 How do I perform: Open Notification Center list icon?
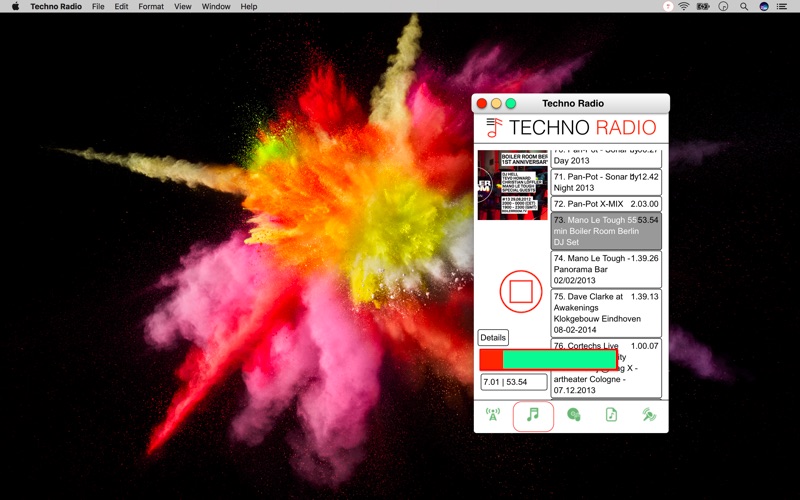click(x=782, y=7)
